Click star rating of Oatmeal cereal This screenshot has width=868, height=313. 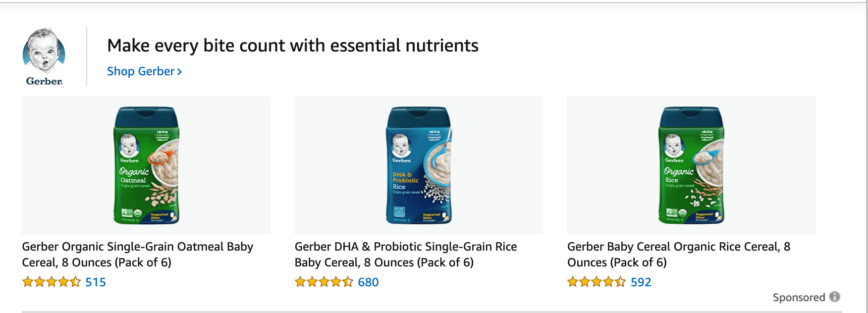51,282
